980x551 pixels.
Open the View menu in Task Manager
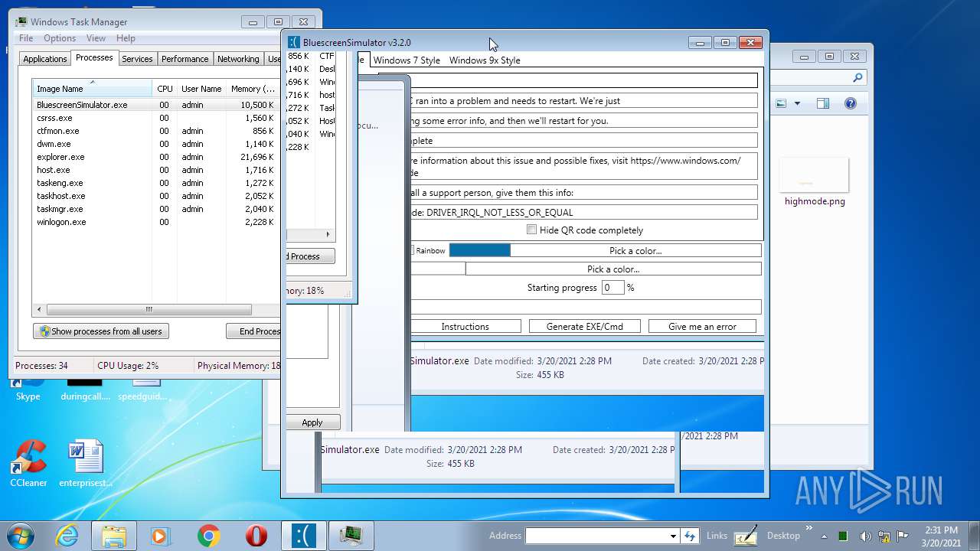tap(96, 38)
